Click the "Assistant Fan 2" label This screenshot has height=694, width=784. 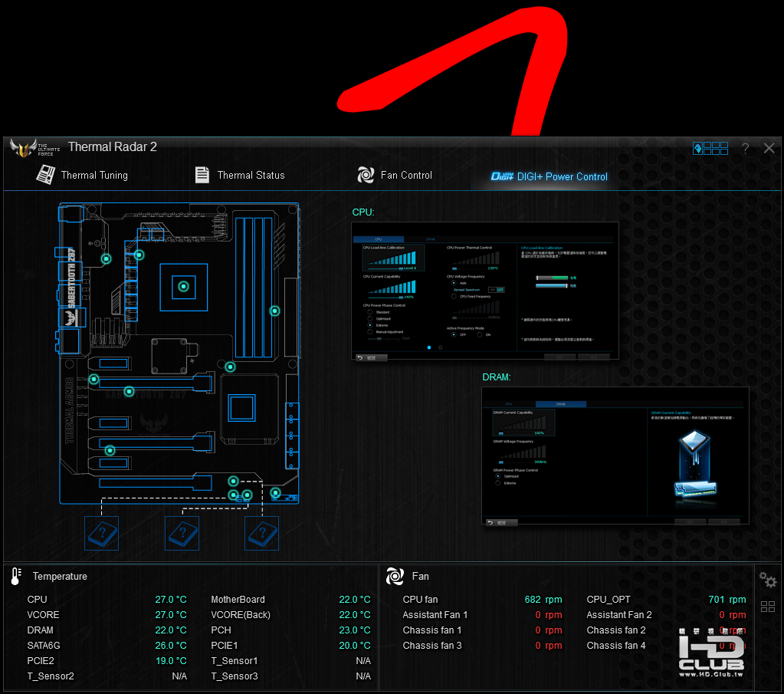(x=619, y=615)
